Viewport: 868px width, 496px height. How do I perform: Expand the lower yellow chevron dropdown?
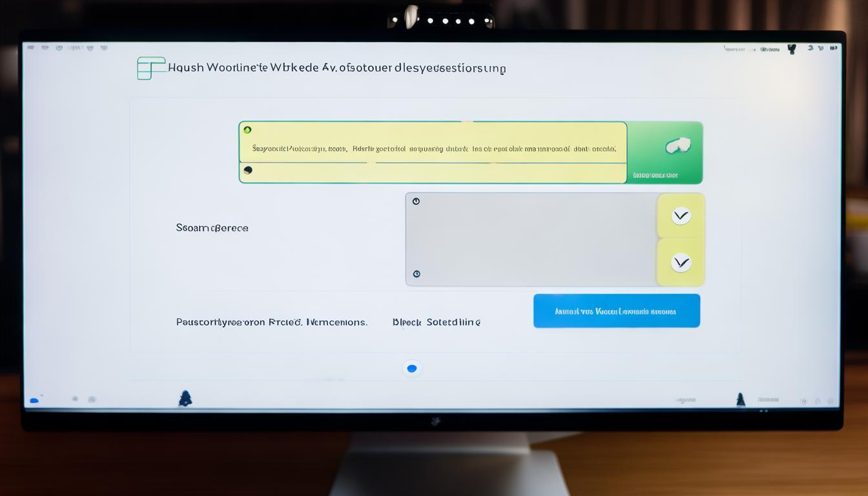click(681, 262)
